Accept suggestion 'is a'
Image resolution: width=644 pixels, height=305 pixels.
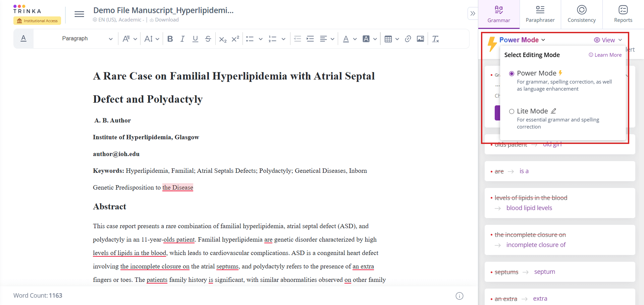point(524,171)
